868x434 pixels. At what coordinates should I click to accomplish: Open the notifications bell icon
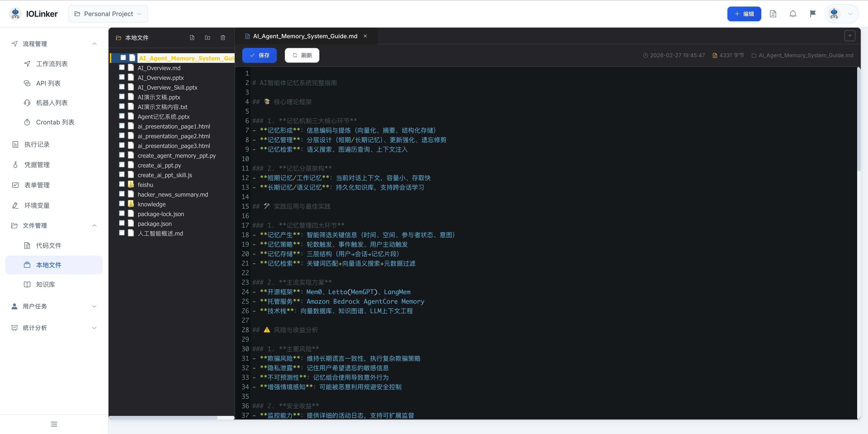point(793,14)
